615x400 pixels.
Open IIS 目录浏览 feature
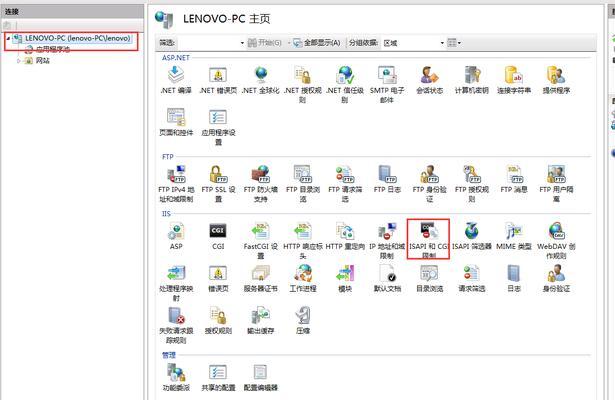[429, 278]
